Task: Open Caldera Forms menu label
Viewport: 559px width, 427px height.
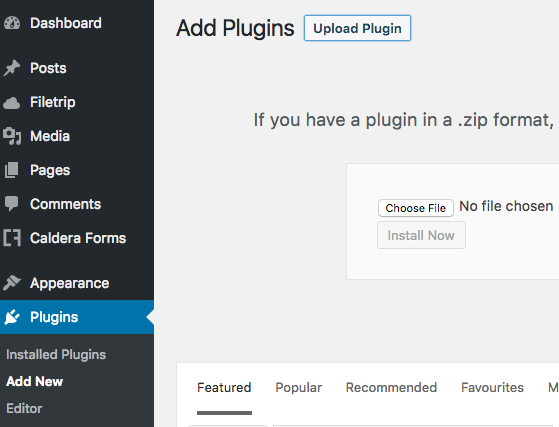Action: point(78,238)
